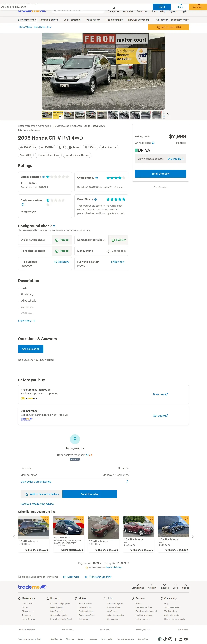
Task: Open footer Browse all cars link
Action: pyautogui.click(x=85, y=604)
